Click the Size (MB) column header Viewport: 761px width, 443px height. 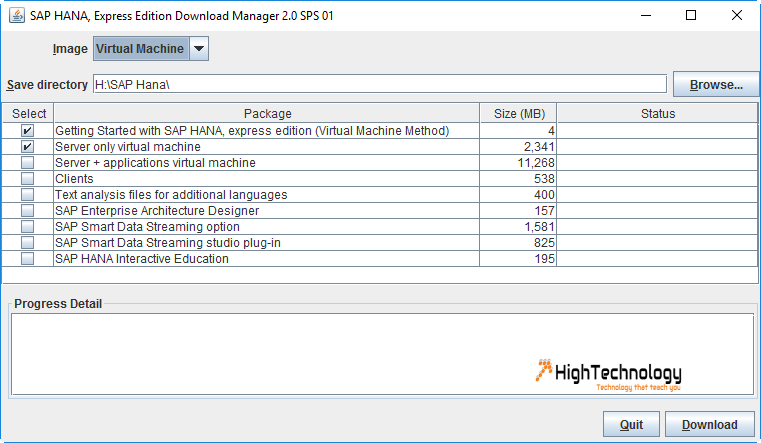518,114
